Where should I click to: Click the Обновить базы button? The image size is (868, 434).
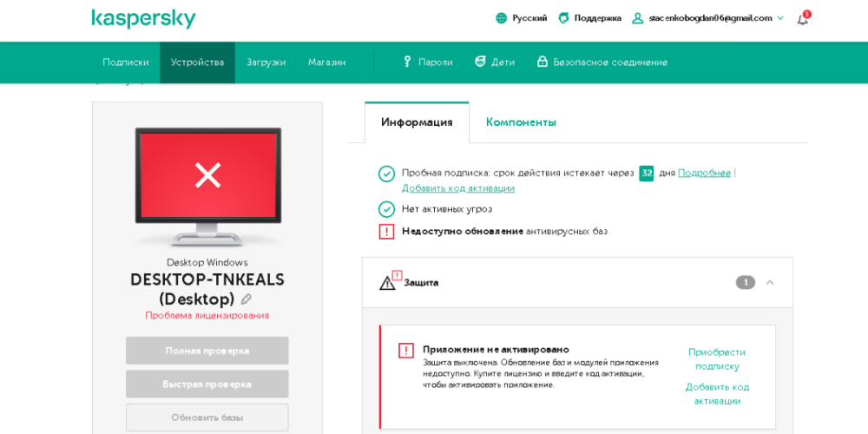tap(207, 418)
